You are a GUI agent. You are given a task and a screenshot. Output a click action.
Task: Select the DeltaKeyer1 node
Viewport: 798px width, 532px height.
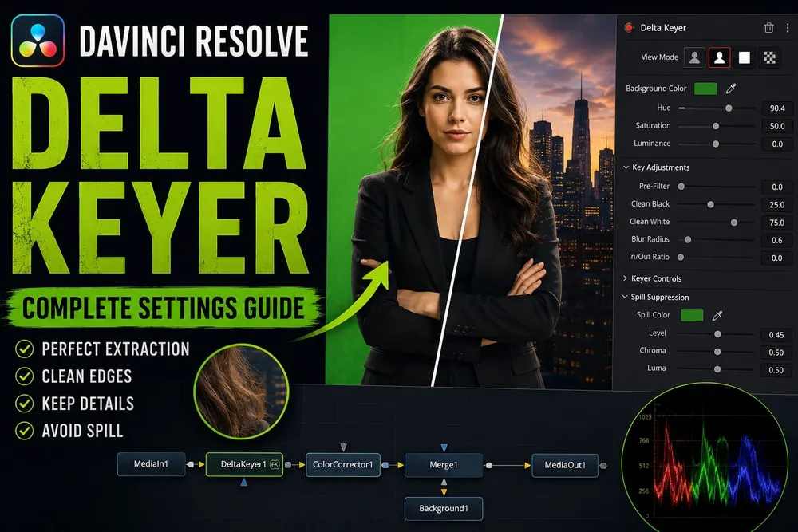tap(244, 464)
